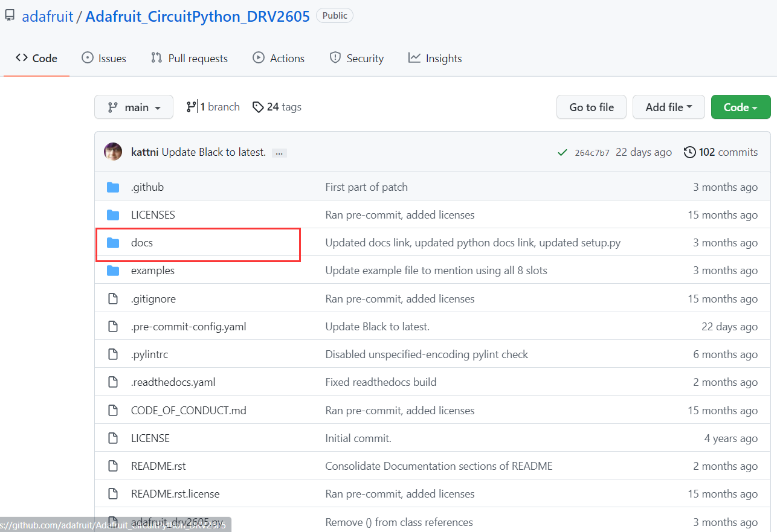Open the .github folder name
The height and width of the screenshot is (532, 777).
point(147,187)
